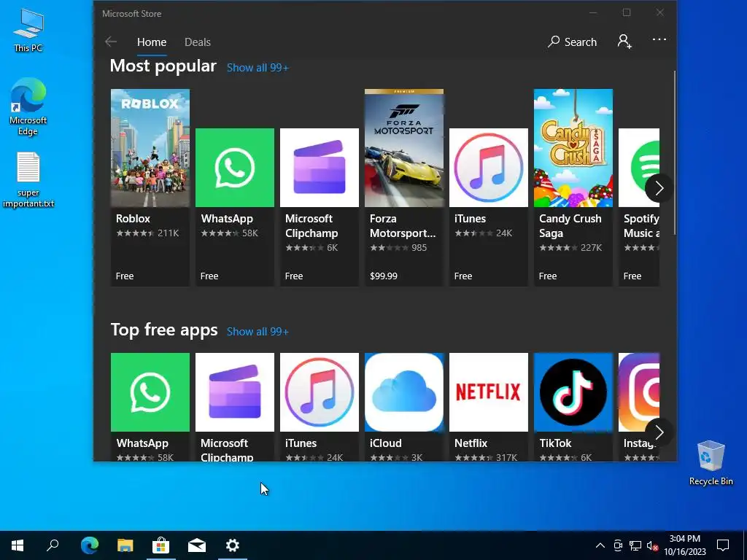Screen dimensions: 747x560
Task: Open the three-dot See more menu
Action: tap(659, 39)
